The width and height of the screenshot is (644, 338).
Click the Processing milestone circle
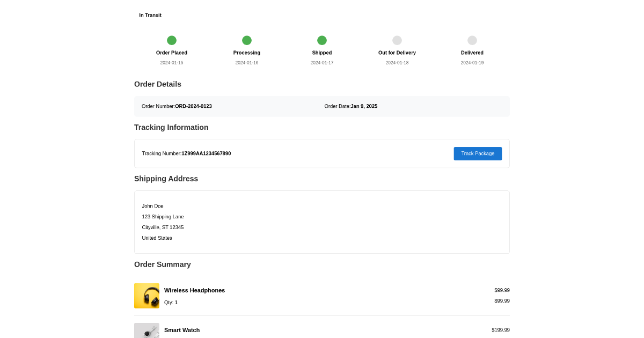(x=247, y=40)
